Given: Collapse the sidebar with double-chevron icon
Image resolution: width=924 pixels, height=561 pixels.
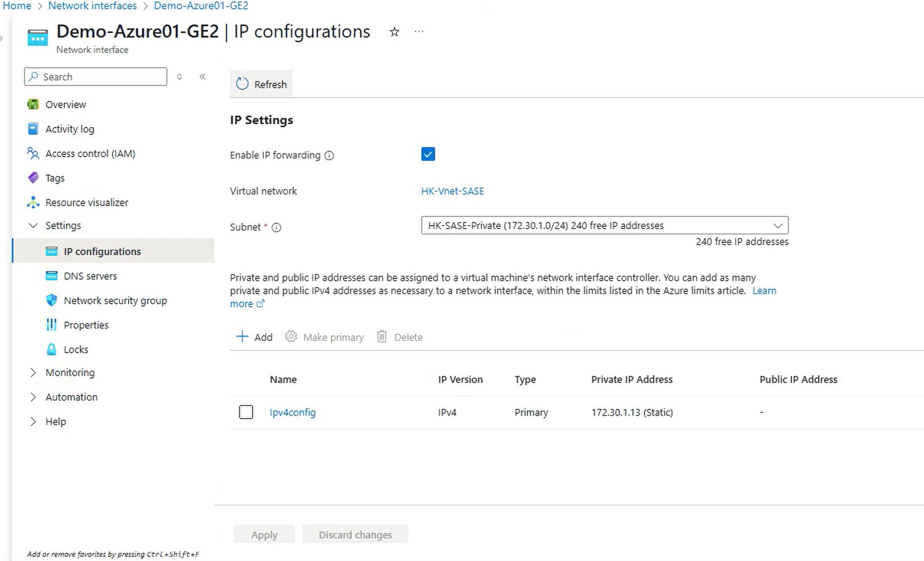Looking at the screenshot, I should pyautogui.click(x=203, y=77).
